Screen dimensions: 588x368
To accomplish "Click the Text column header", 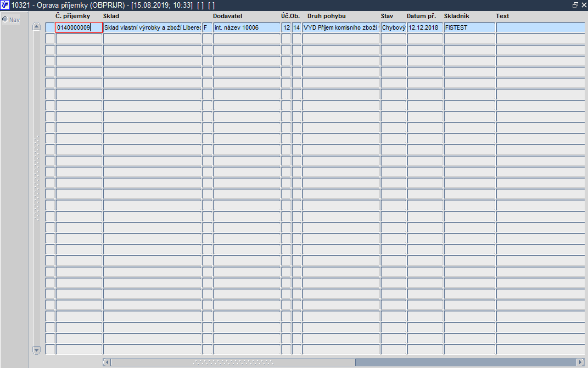I will coord(502,16).
